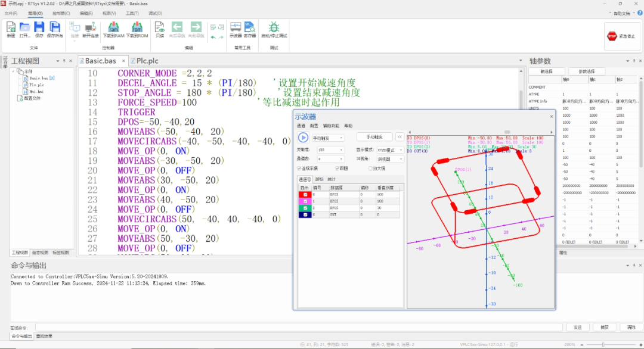Viewport: 644px width, 349px height.
Task: Switch to the Plc.plc editor tab
Action: 144,61
